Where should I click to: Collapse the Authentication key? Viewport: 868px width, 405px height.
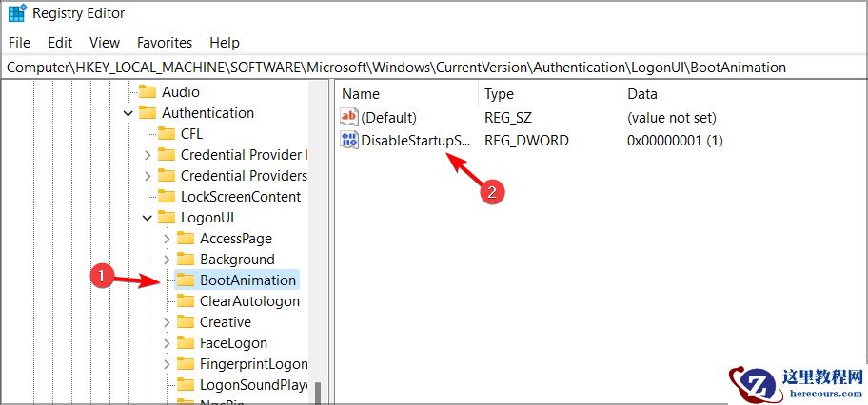tap(128, 113)
